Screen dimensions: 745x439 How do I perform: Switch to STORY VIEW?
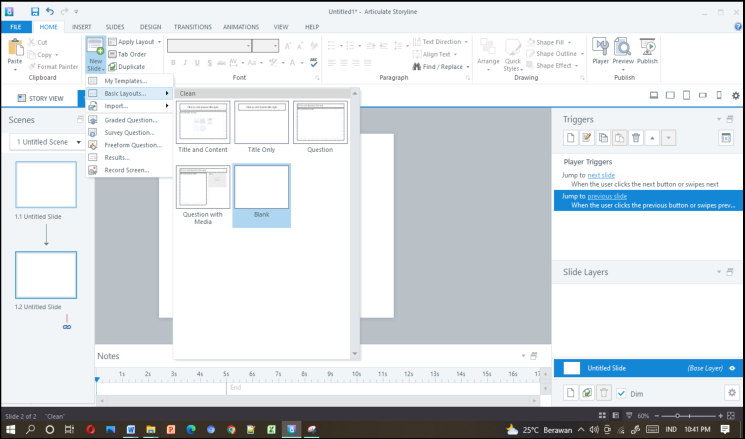pyautogui.click(x=40, y=98)
